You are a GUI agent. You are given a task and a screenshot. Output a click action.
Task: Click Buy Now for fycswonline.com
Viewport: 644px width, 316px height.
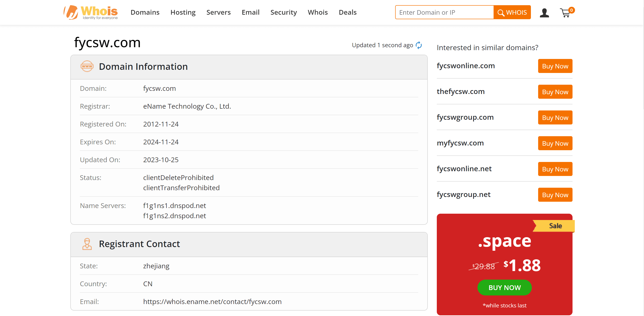(555, 66)
